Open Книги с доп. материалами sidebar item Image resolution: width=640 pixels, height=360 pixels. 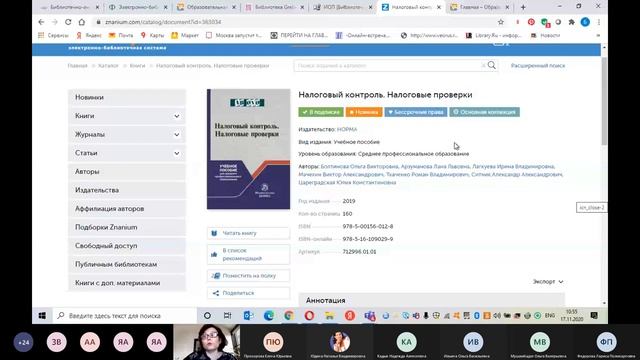[127, 283]
